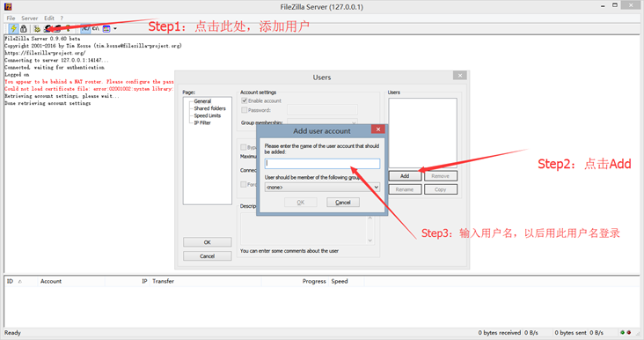Select the C:\ path display toolbar icon

(x=95, y=28)
